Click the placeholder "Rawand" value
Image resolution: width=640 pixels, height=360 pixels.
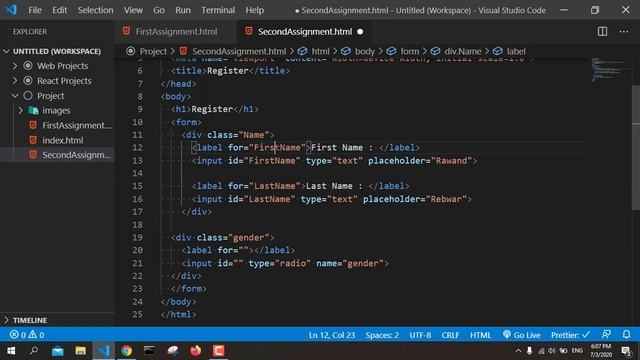click(x=451, y=160)
